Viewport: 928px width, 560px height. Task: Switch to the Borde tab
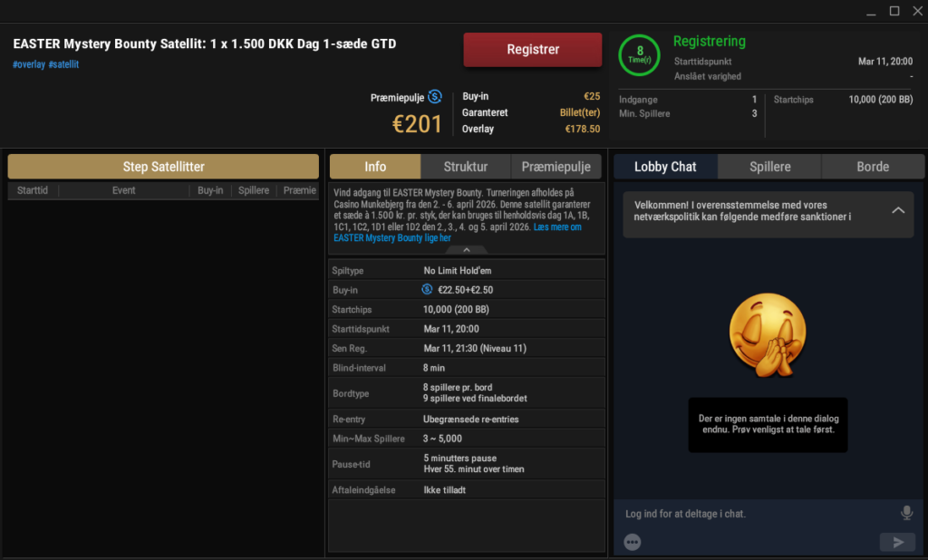click(x=873, y=167)
